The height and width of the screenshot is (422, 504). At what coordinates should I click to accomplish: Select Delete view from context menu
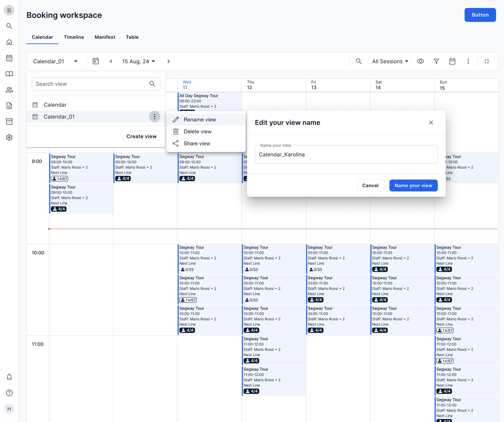click(197, 132)
